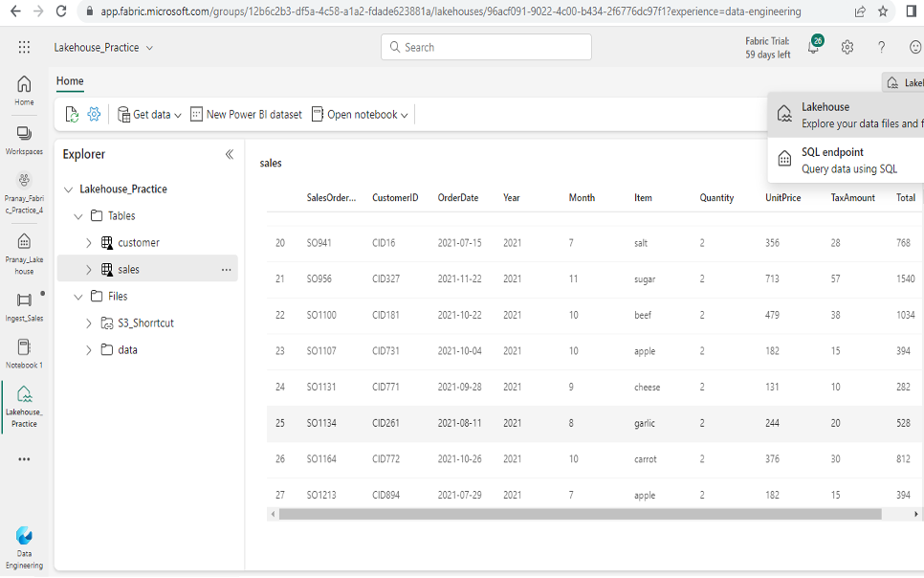Click the cheese item cell

pyautogui.click(x=647, y=388)
